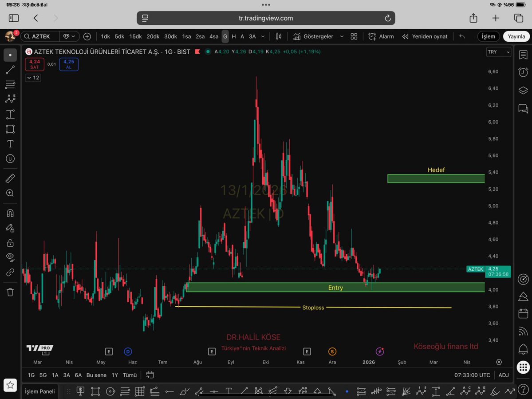Toggle stay in drawing mode
This screenshot has width=532, height=399.
click(x=10, y=228)
